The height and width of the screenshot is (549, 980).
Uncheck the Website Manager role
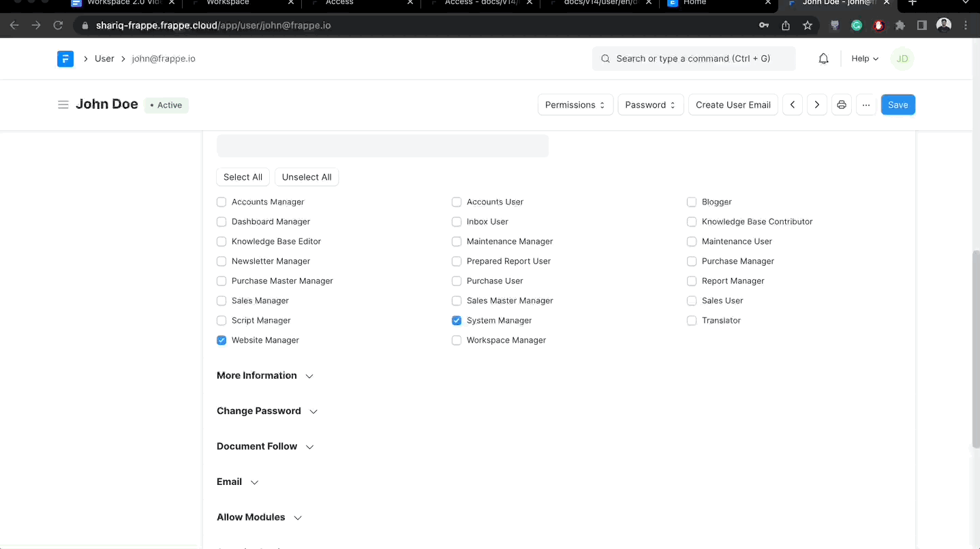tap(221, 340)
